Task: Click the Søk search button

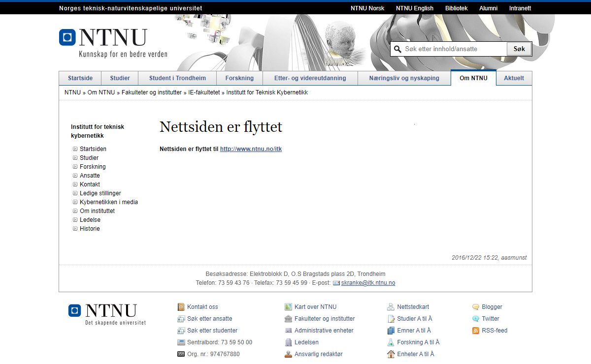Action: pos(519,49)
